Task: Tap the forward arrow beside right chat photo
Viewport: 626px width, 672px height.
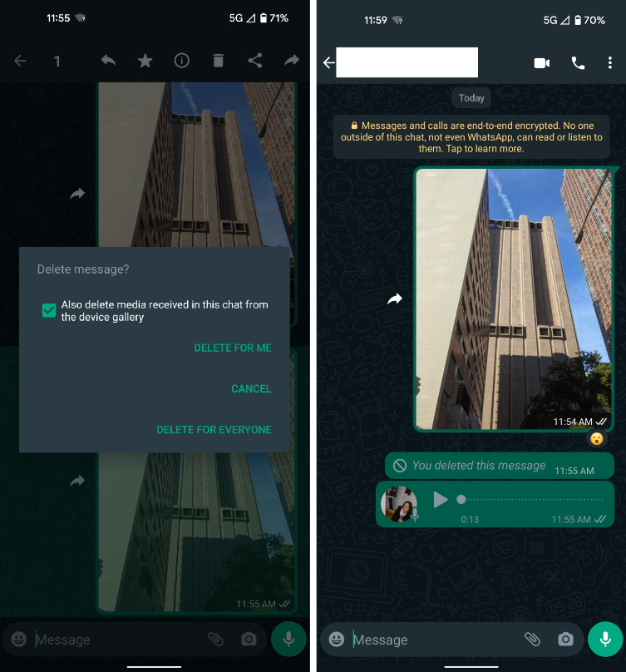Action: point(395,299)
